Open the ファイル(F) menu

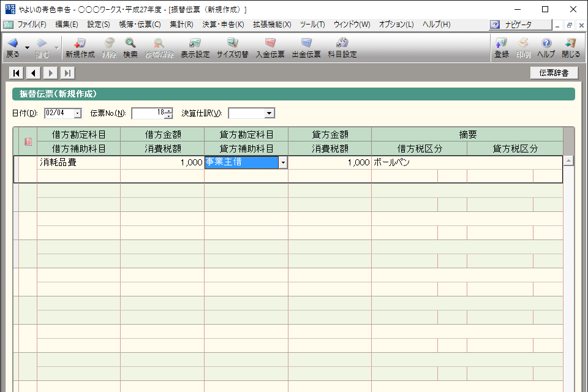click(x=32, y=24)
